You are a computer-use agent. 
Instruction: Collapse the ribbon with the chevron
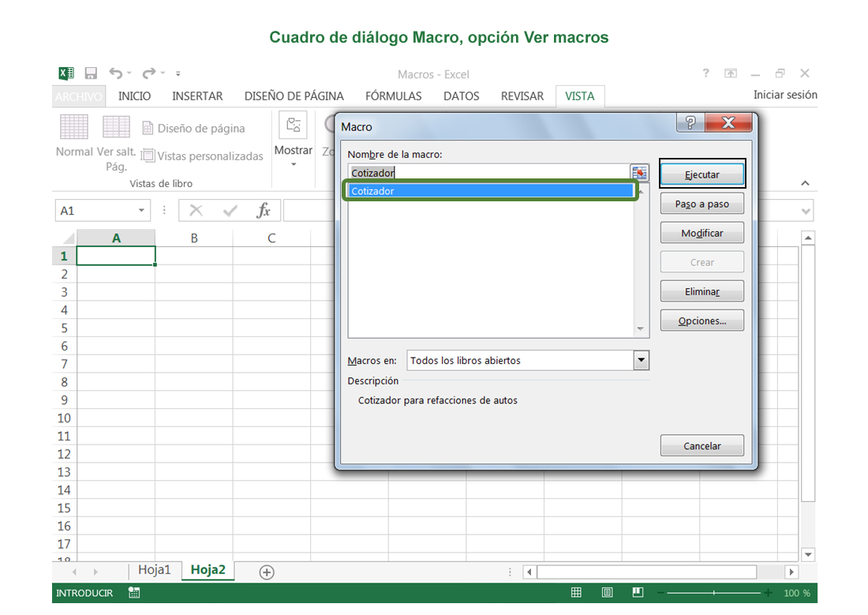pyautogui.click(x=806, y=183)
